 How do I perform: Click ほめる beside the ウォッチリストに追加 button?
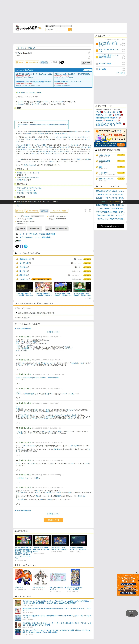click(20, 211)
